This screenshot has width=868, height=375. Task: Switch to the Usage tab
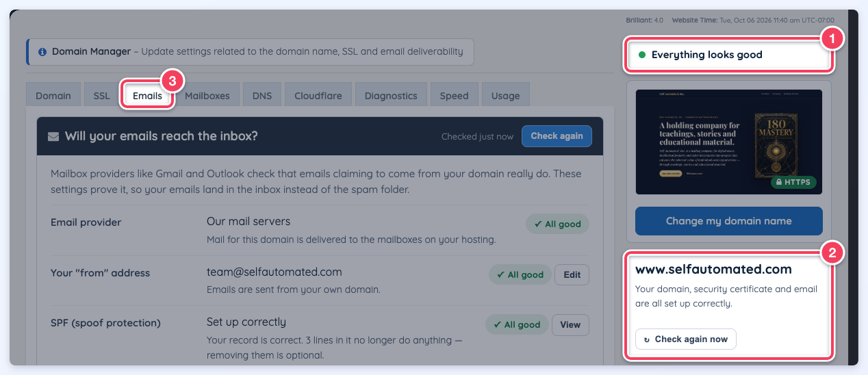(506, 96)
